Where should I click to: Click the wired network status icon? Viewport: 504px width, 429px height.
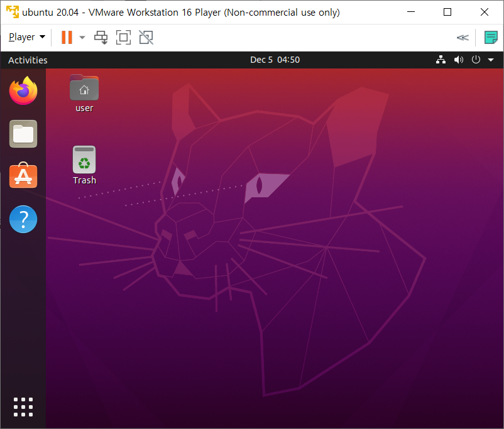(441, 60)
